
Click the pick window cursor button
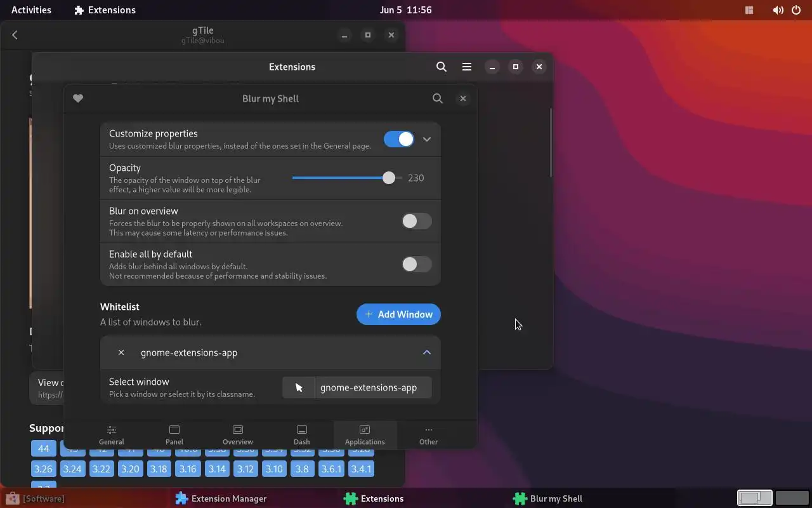(x=299, y=387)
